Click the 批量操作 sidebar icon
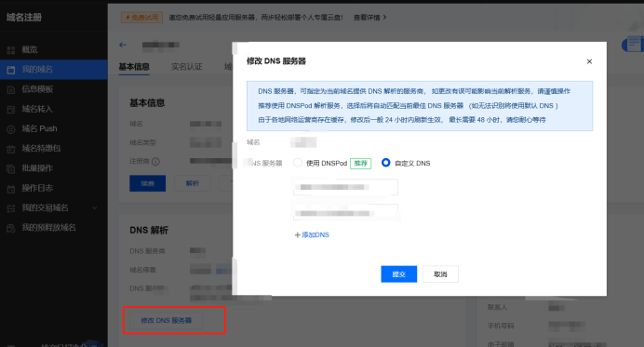Viewport: 644px width, 347px height. pos(11,168)
